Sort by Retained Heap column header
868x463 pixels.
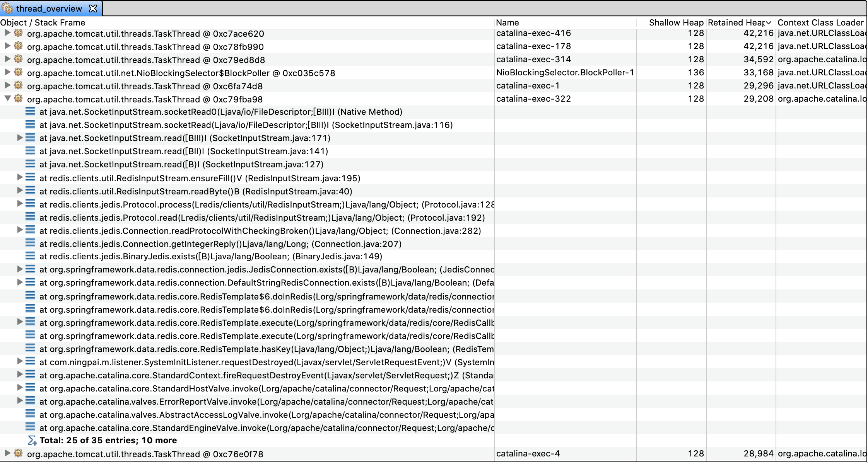(741, 22)
